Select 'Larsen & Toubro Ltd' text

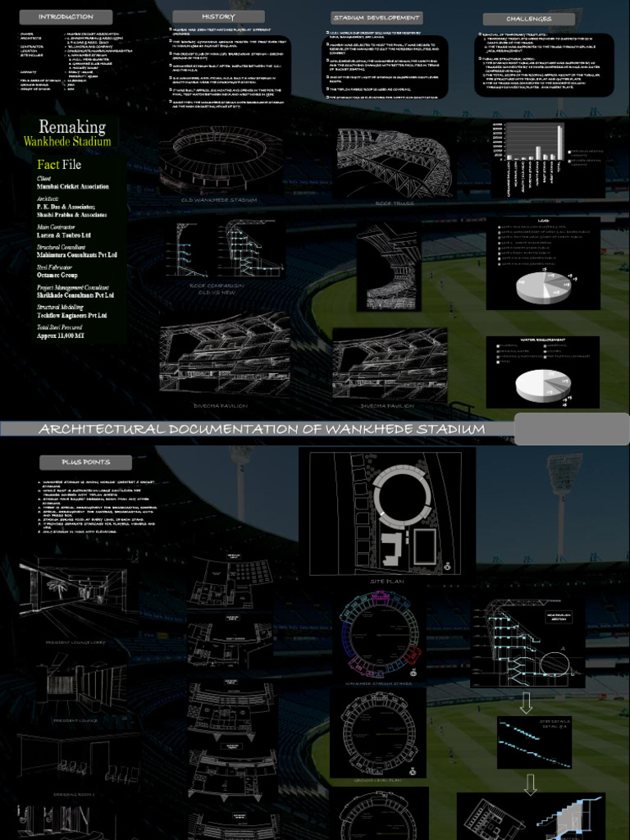(64, 235)
